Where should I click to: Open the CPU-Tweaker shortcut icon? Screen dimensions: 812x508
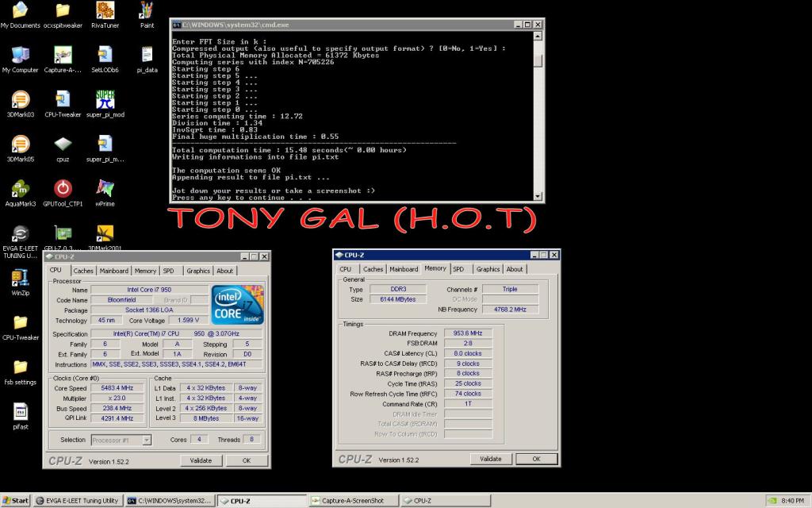coord(63,104)
